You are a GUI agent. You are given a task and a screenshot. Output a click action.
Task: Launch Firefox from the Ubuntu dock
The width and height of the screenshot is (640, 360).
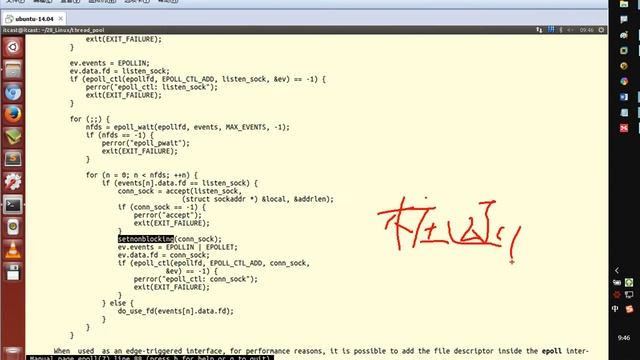tap(13, 115)
